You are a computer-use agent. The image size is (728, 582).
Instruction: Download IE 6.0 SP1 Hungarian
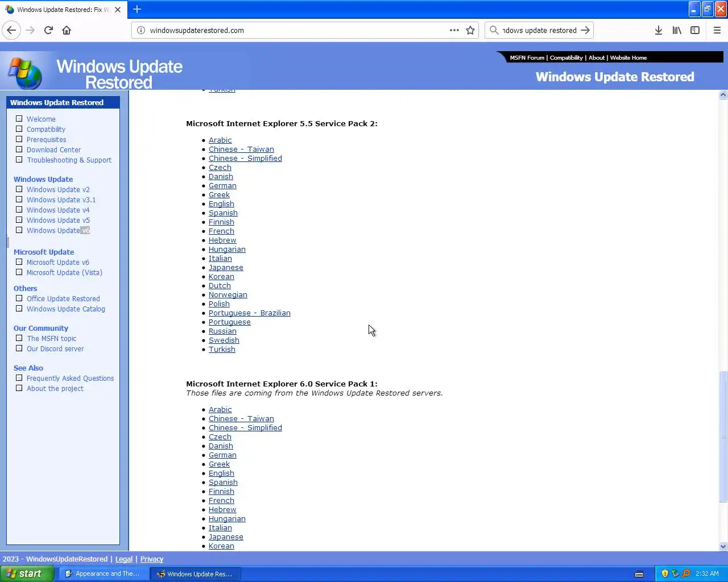point(227,519)
